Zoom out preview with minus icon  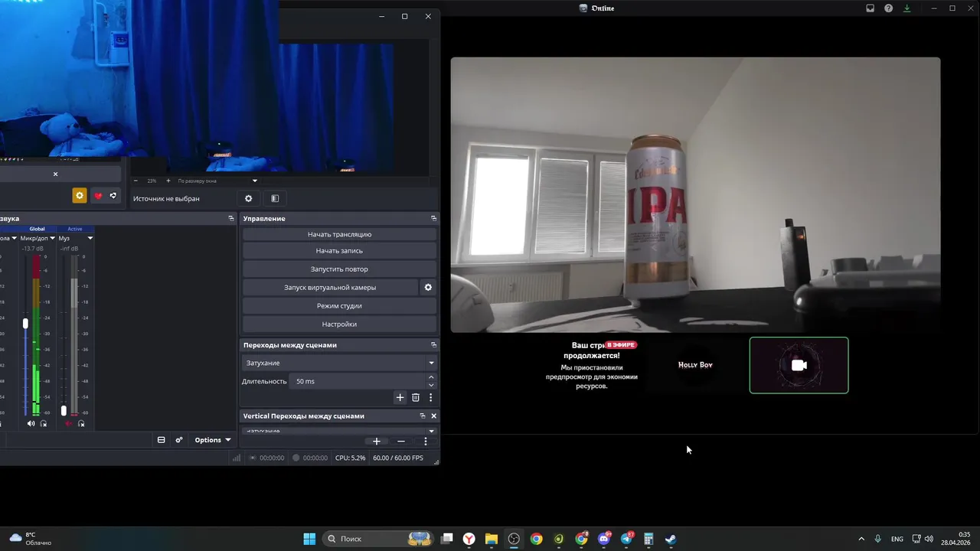click(136, 181)
